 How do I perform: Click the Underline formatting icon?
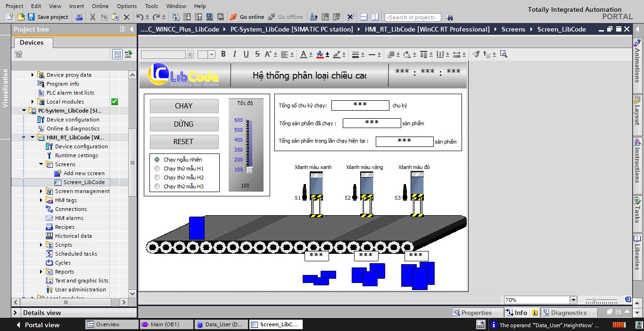[x=246, y=54]
